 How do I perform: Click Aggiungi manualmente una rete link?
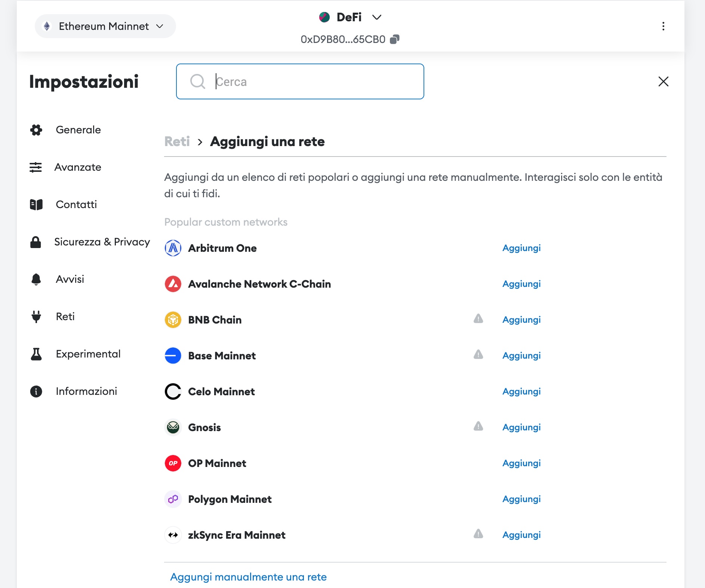tap(248, 577)
